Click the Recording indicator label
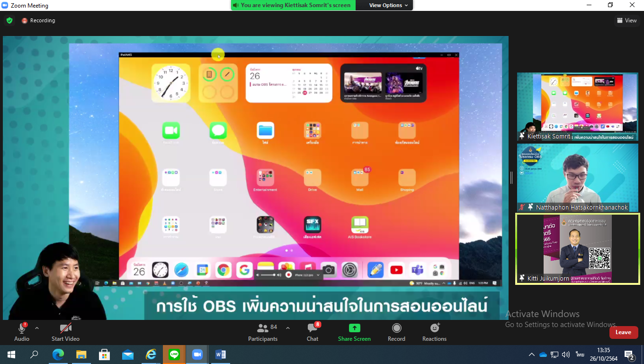 [x=38, y=20]
